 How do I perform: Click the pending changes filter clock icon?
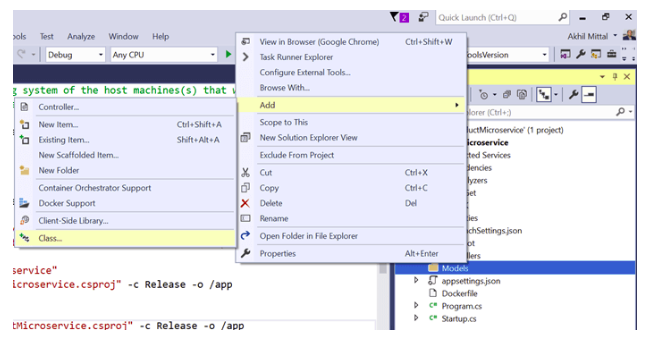click(x=484, y=95)
